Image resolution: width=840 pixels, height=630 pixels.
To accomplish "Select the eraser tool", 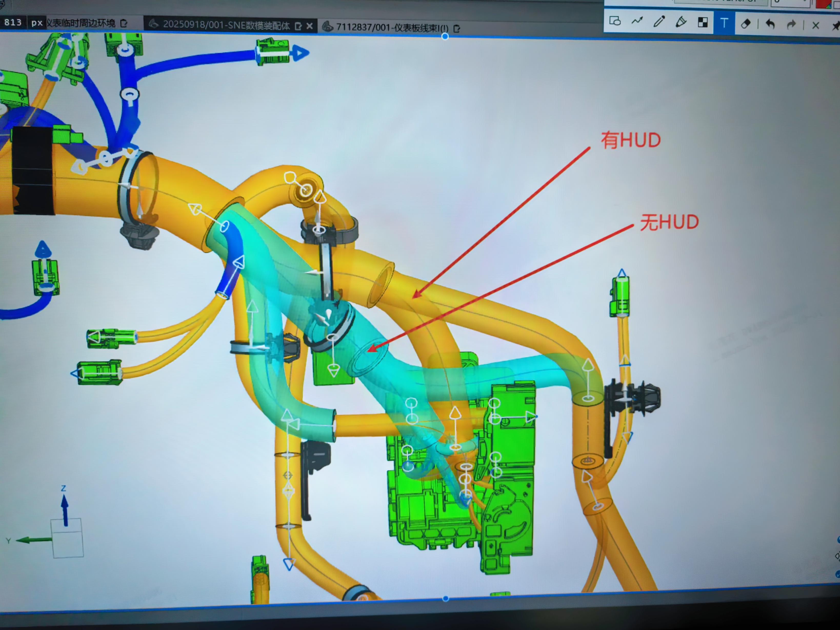I will [x=745, y=24].
